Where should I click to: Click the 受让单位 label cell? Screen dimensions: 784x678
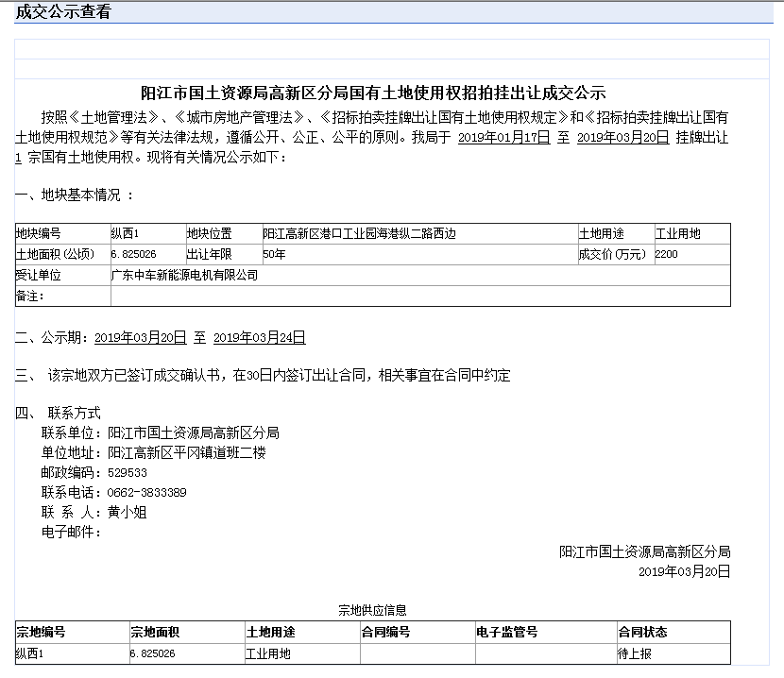click(x=63, y=275)
